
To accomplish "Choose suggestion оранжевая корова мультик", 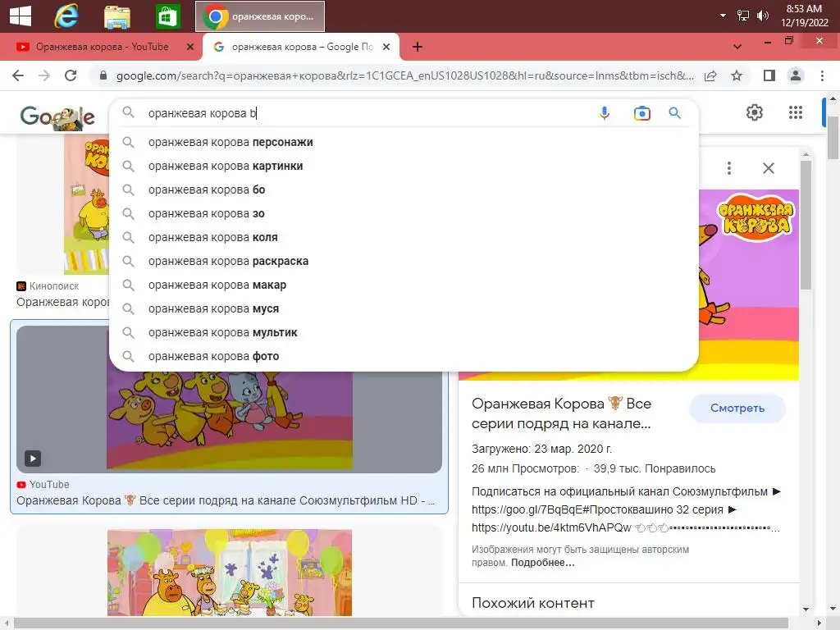I will pos(404,333).
